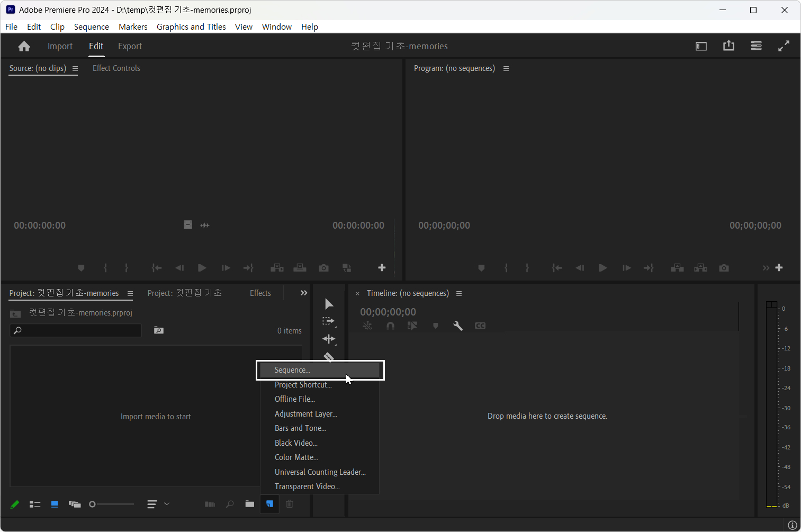Select the Selection tool arrow

coord(329,304)
